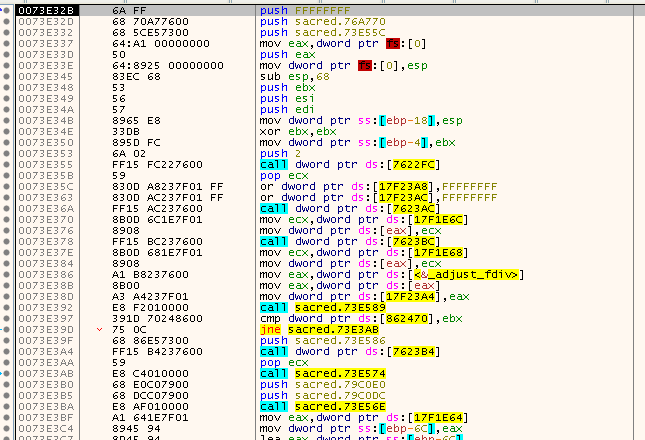645x440 pixels.
Task: Select push sacred.79C0E0 instruction
Action: point(322,384)
